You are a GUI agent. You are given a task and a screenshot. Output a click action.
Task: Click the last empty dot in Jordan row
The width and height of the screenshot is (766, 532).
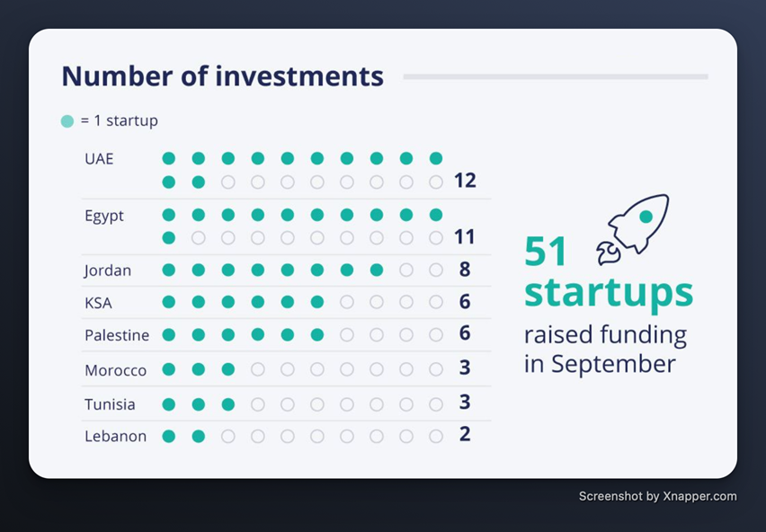pos(436,270)
